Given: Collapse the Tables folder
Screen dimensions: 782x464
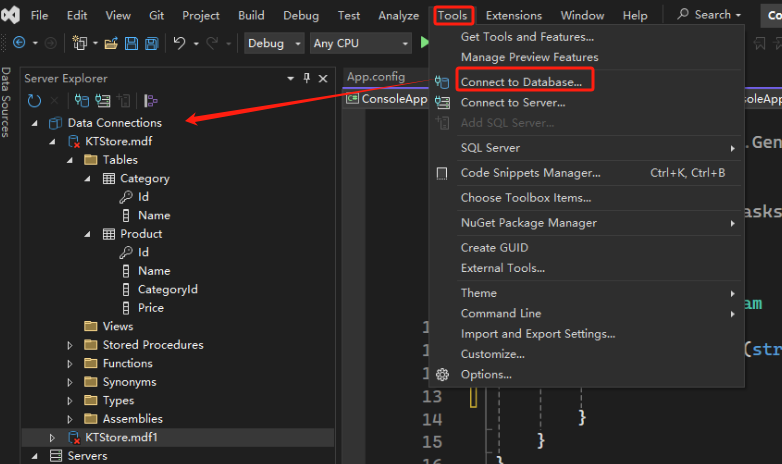Looking at the screenshot, I should point(70,160).
